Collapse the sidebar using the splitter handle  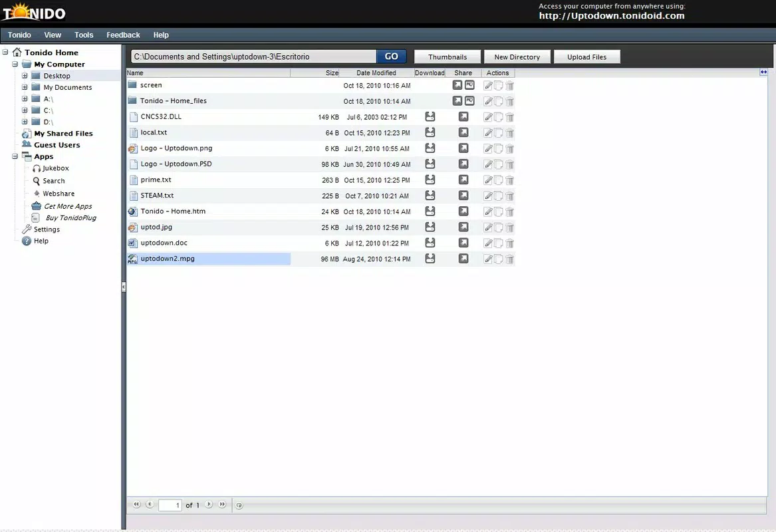[123, 287]
